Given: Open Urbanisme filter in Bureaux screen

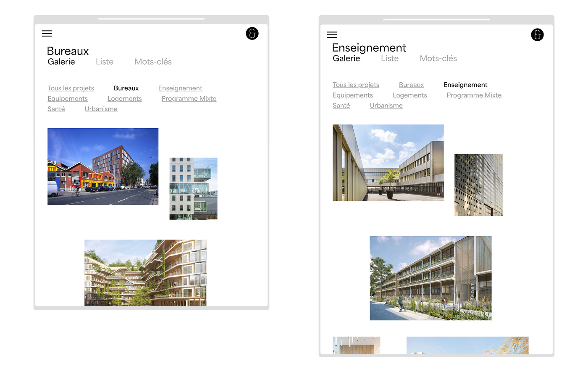Looking at the screenshot, I should click(101, 109).
